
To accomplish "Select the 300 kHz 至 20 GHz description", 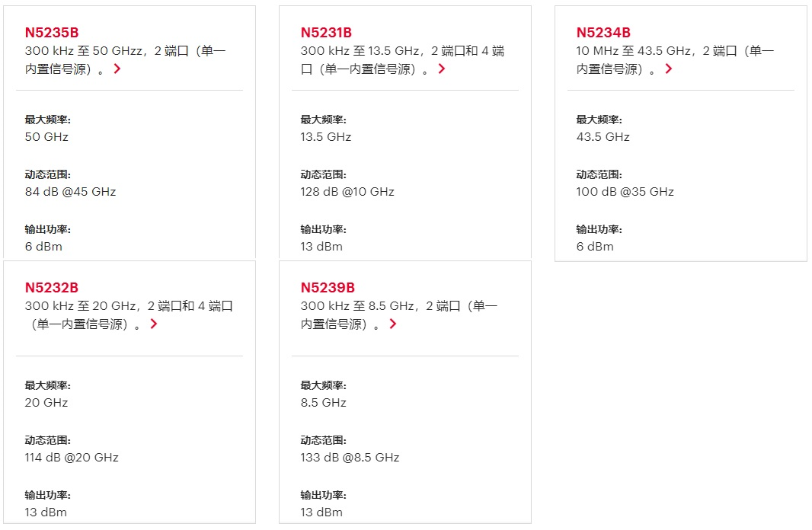I will (x=129, y=314).
